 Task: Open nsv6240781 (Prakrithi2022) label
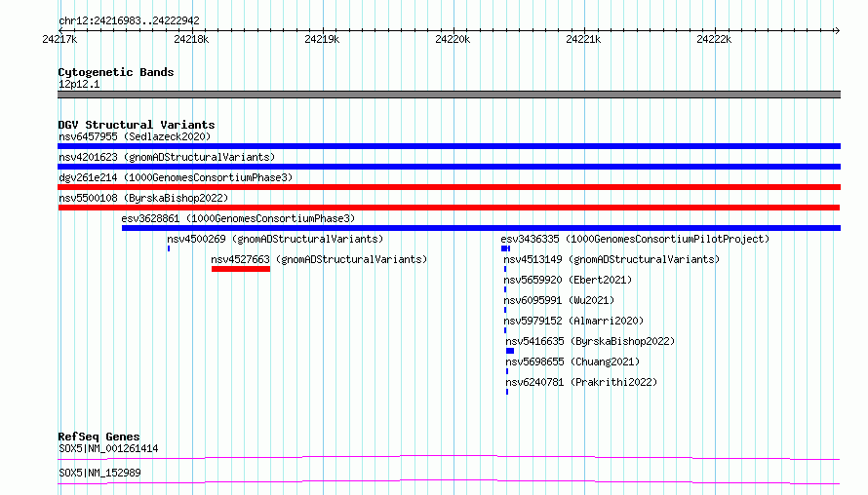point(581,382)
